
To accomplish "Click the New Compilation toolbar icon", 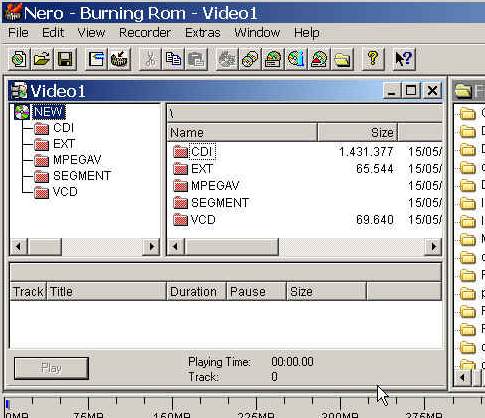I will [19, 59].
